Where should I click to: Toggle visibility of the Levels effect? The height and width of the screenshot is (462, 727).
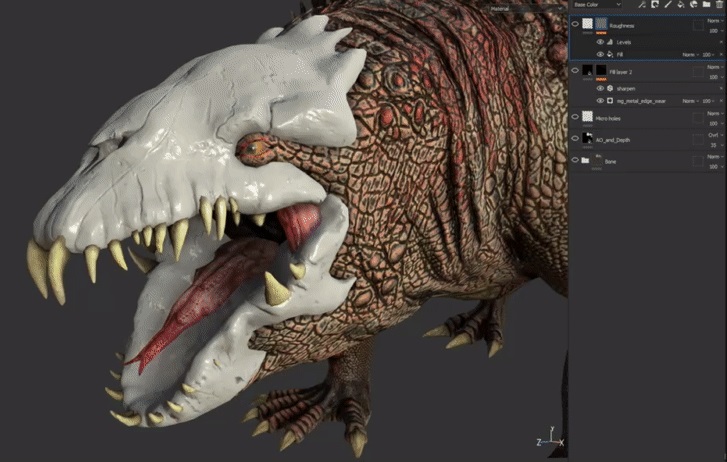point(600,42)
